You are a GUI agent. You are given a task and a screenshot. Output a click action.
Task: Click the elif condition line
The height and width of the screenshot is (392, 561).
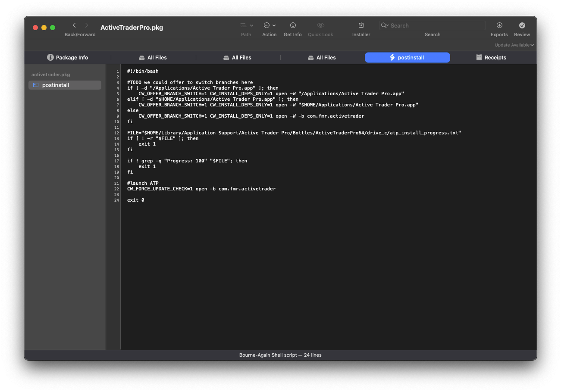click(x=213, y=99)
